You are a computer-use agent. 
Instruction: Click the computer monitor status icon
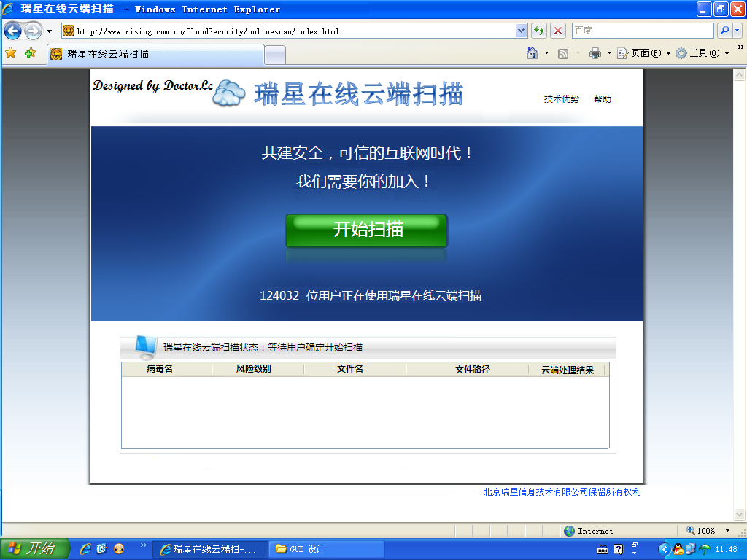click(145, 347)
